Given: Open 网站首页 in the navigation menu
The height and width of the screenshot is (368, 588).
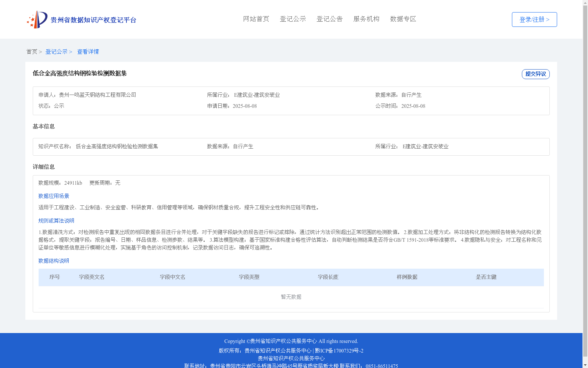Looking at the screenshot, I should [x=256, y=19].
